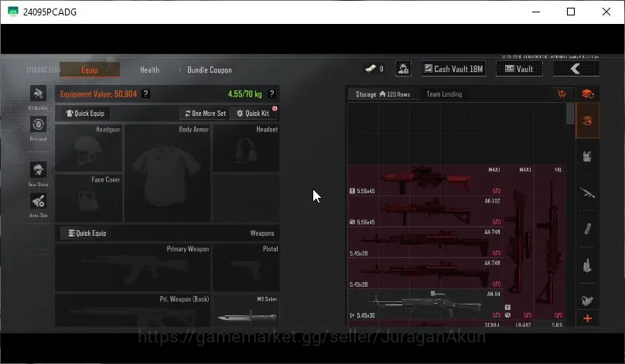625x364 pixels.
Task: Filter storage by body armor vest icon
Action: tap(588, 156)
